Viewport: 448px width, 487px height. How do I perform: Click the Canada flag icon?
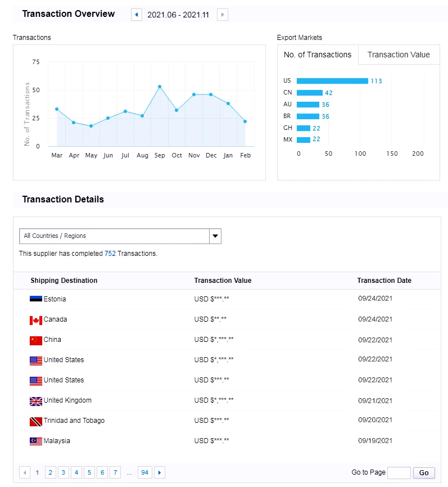[36, 320]
